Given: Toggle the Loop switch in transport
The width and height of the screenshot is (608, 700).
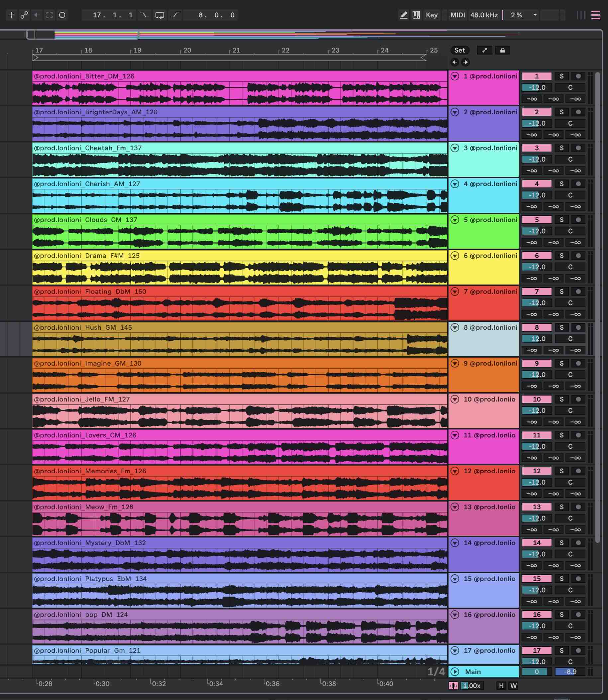Looking at the screenshot, I should click(159, 15).
